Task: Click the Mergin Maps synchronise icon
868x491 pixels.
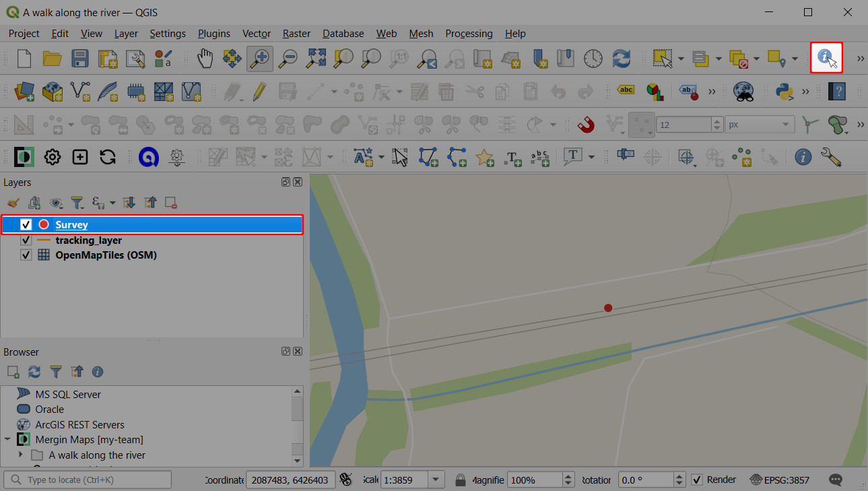Action: click(108, 157)
